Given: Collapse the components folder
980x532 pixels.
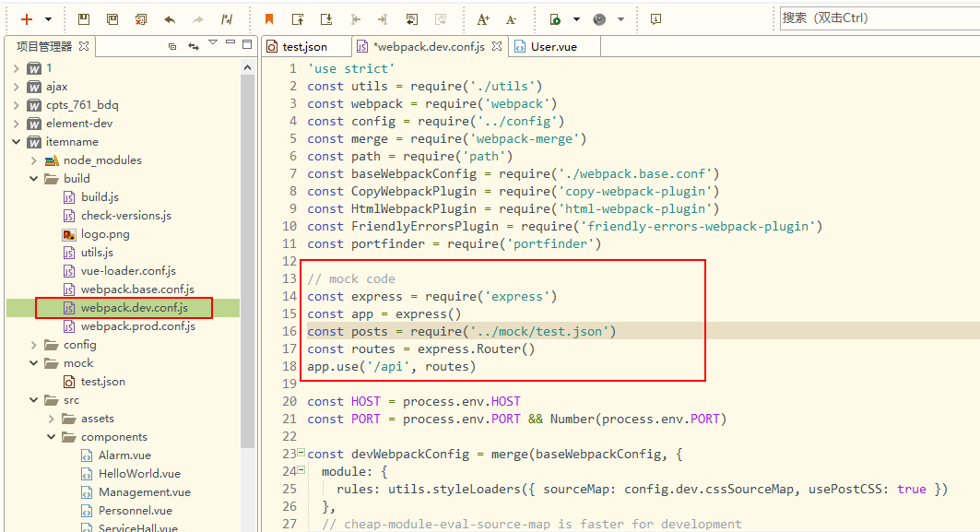Looking at the screenshot, I should coord(52,437).
